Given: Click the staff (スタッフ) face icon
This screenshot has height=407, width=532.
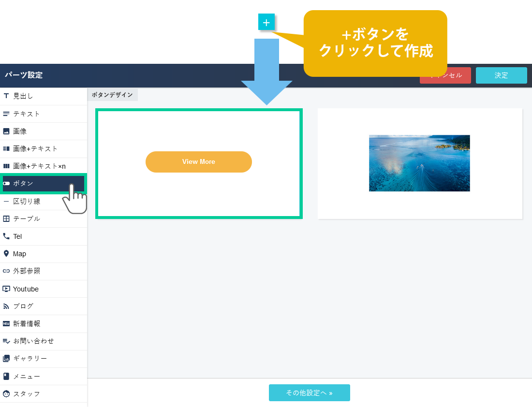Looking at the screenshot, I should coord(6,393).
